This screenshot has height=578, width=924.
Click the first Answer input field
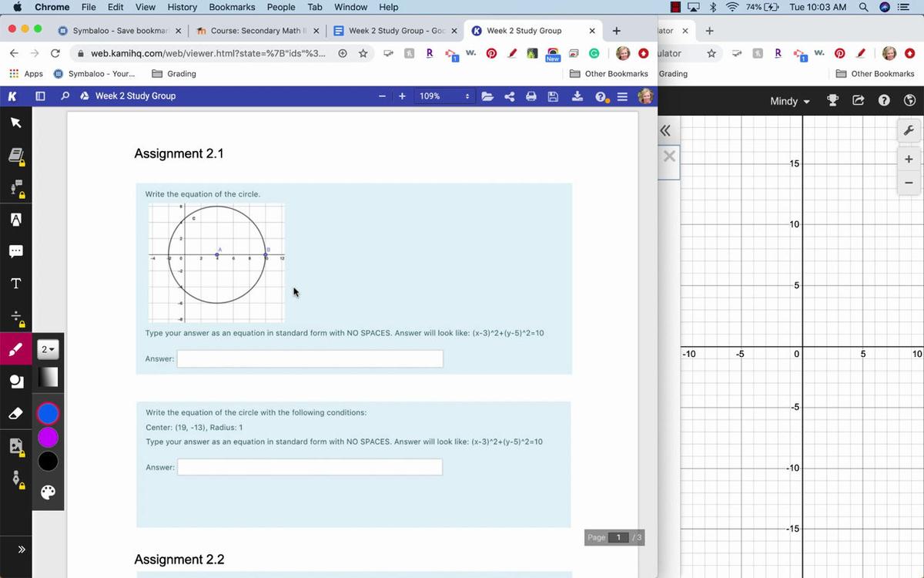310,358
